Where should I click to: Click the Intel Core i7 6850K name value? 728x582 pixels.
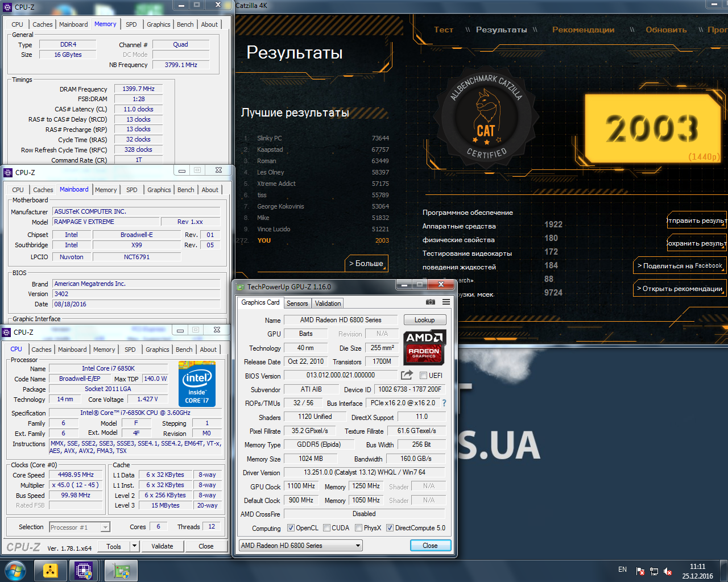click(108, 368)
